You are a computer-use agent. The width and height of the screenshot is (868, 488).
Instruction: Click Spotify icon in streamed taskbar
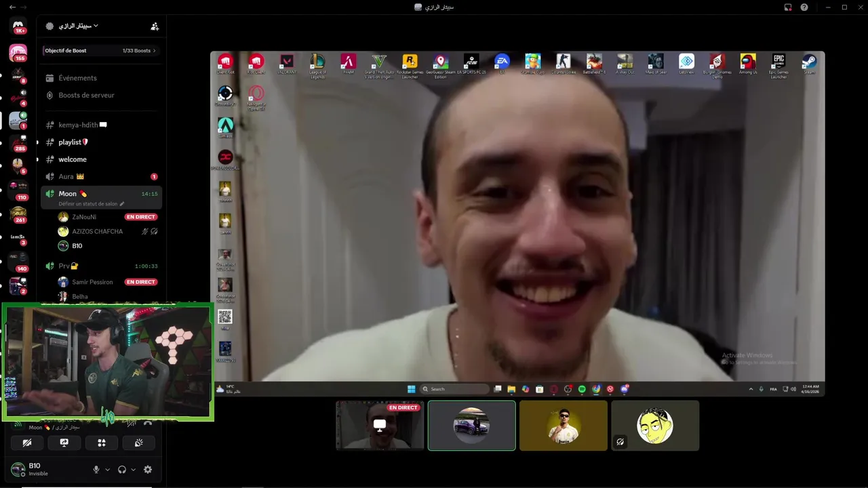tap(582, 389)
